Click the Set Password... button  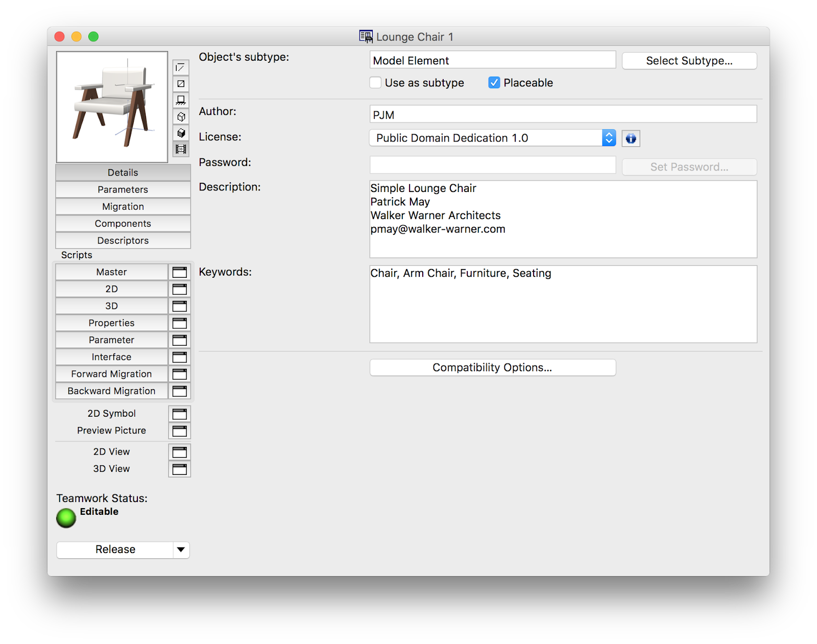point(689,167)
